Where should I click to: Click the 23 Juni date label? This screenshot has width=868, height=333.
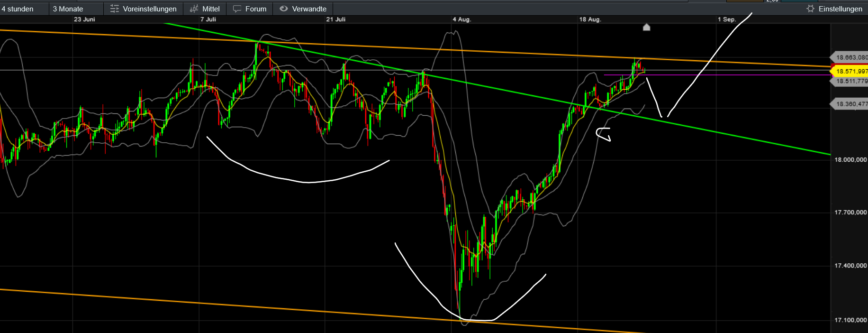click(84, 19)
